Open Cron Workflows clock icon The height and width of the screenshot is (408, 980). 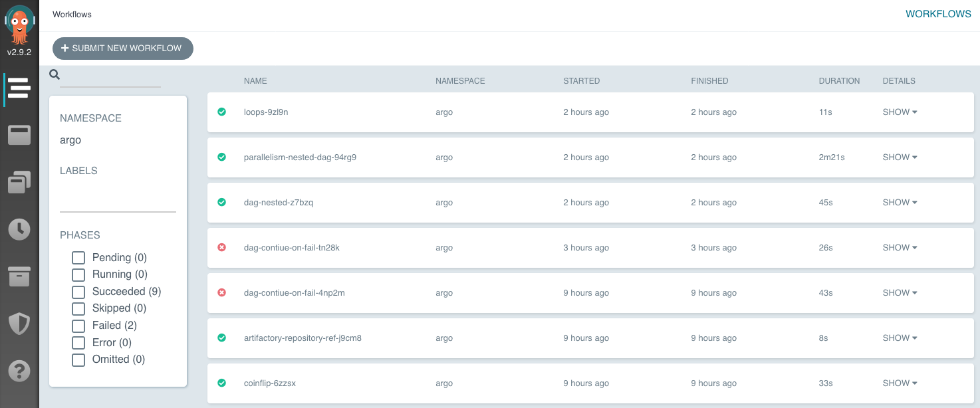[x=19, y=229]
